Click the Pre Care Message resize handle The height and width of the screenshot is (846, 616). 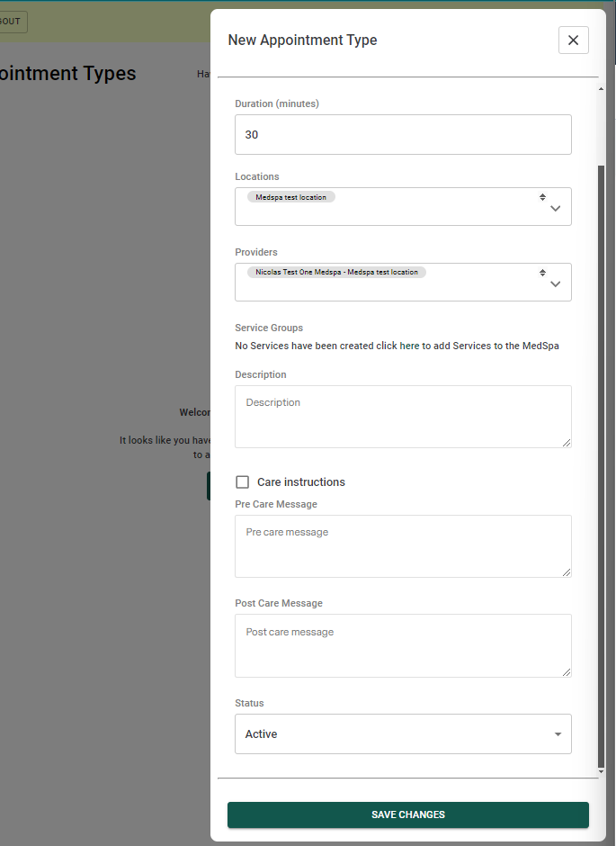click(x=567, y=572)
